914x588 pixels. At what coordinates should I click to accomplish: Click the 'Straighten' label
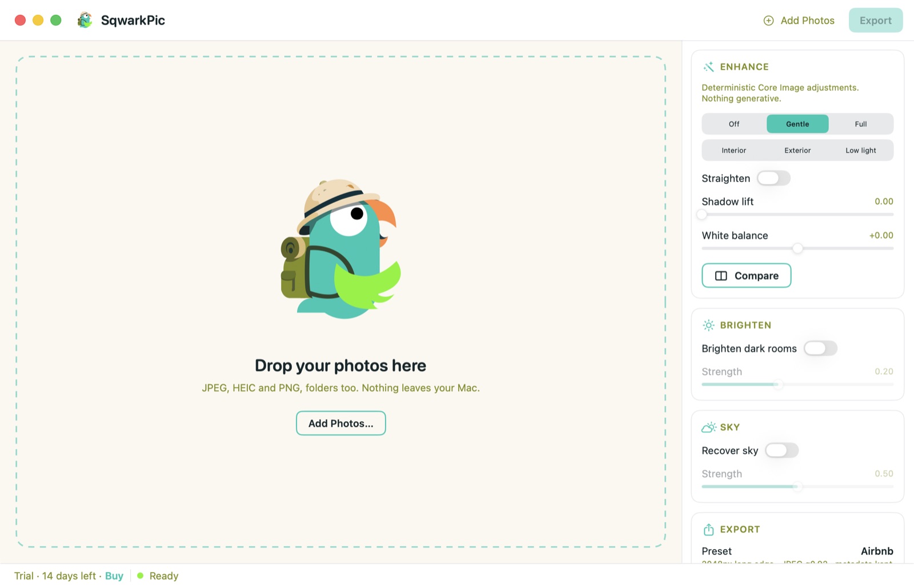(x=725, y=178)
